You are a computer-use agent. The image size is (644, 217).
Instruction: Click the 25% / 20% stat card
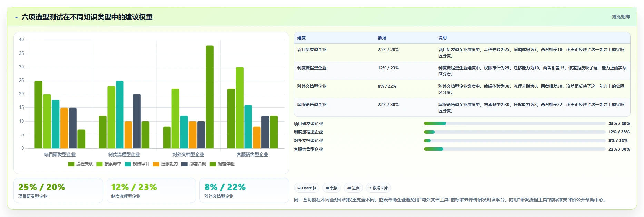click(x=58, y=190)
